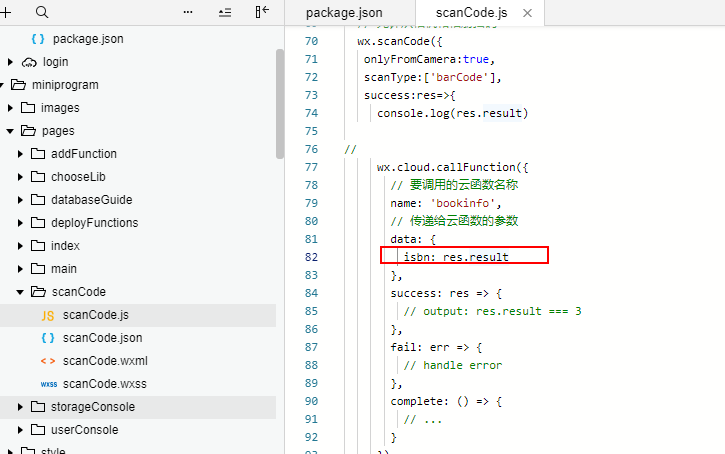Expand the storageConsole folder arrow
The height and width of the screenshot is (454, 725).
pos(20,407)
